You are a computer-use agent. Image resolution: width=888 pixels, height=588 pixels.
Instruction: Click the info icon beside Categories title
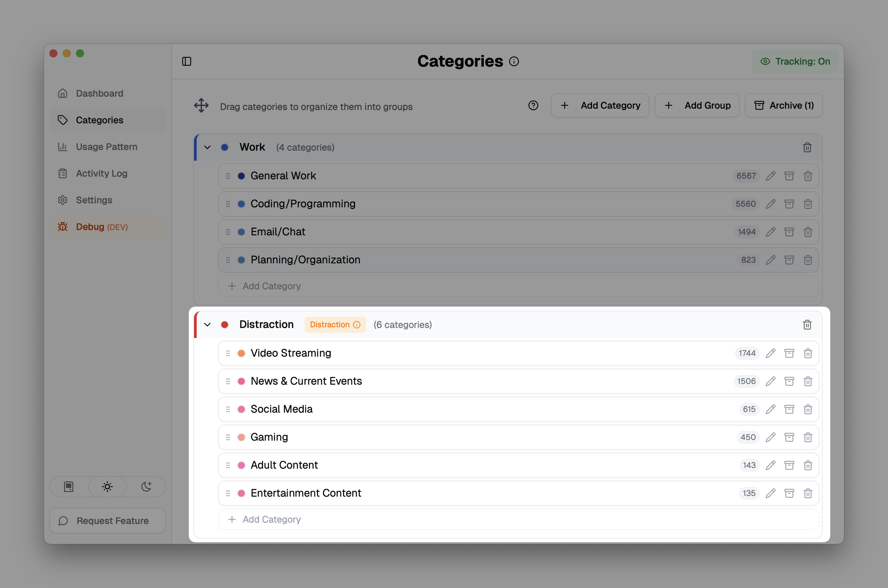pyautogui.click(x=514, y=61)
